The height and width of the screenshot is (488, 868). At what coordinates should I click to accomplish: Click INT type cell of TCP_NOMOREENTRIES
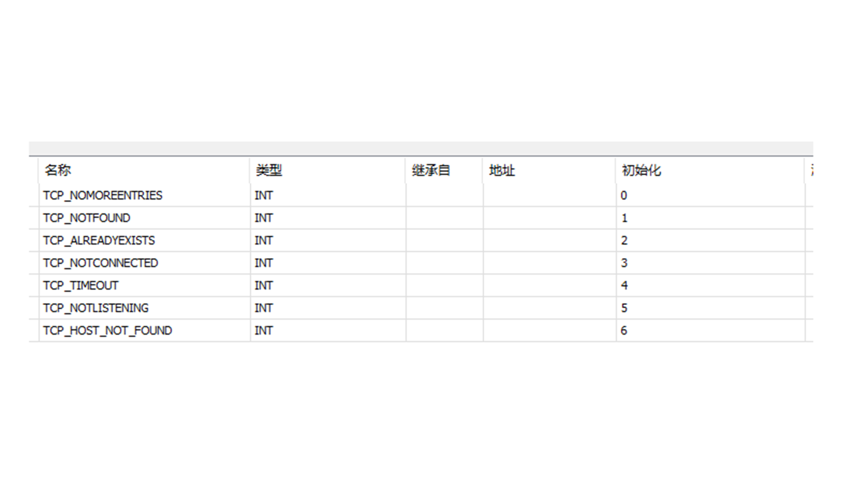pos(264,195)
